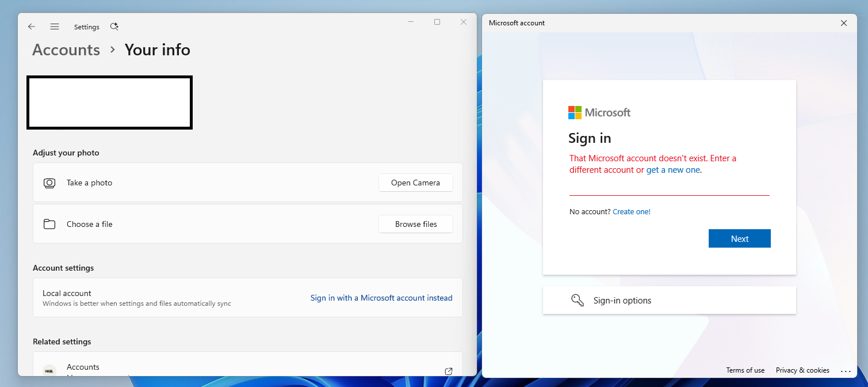Maximize the Settings window
The width and height of the screenshot is (868, 387).
tap(437, 22)
